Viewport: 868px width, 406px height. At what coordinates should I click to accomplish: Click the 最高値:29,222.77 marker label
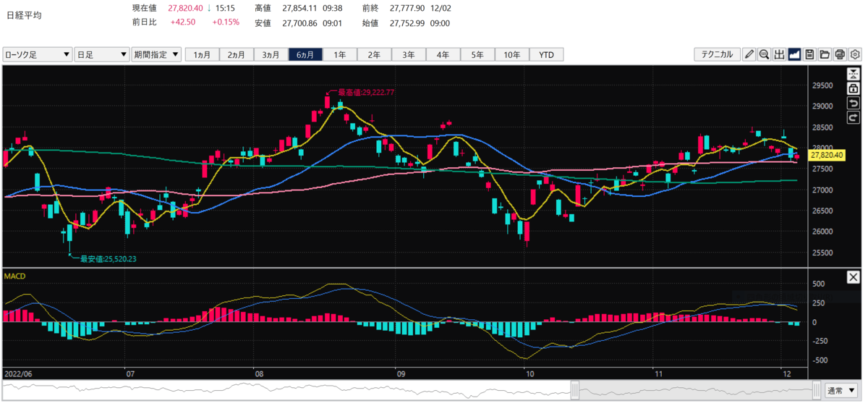point(367,93)
